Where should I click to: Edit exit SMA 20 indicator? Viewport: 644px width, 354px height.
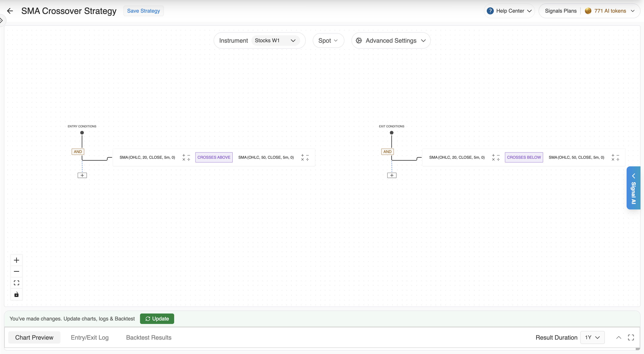[457, 157]
